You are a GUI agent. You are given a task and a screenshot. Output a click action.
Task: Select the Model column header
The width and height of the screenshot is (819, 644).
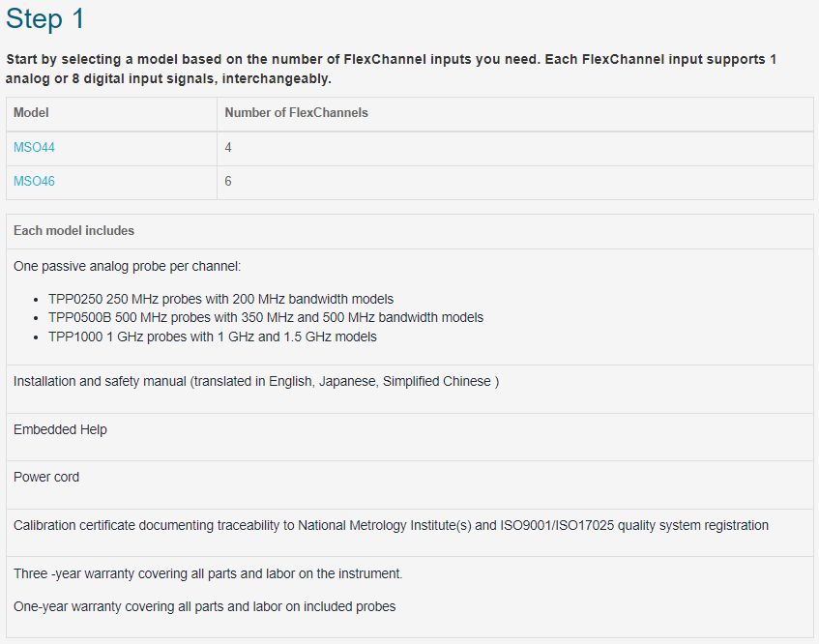tap(111, 113)
